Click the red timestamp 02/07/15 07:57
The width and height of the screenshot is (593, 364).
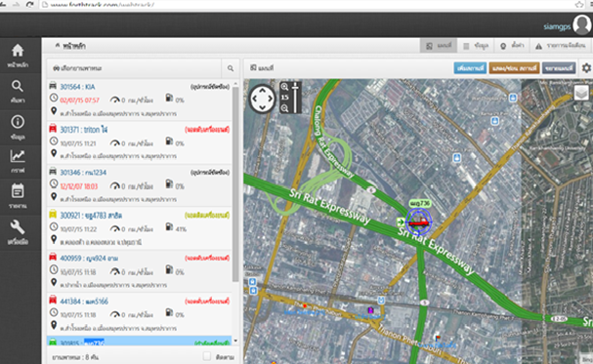coord(79,101)
